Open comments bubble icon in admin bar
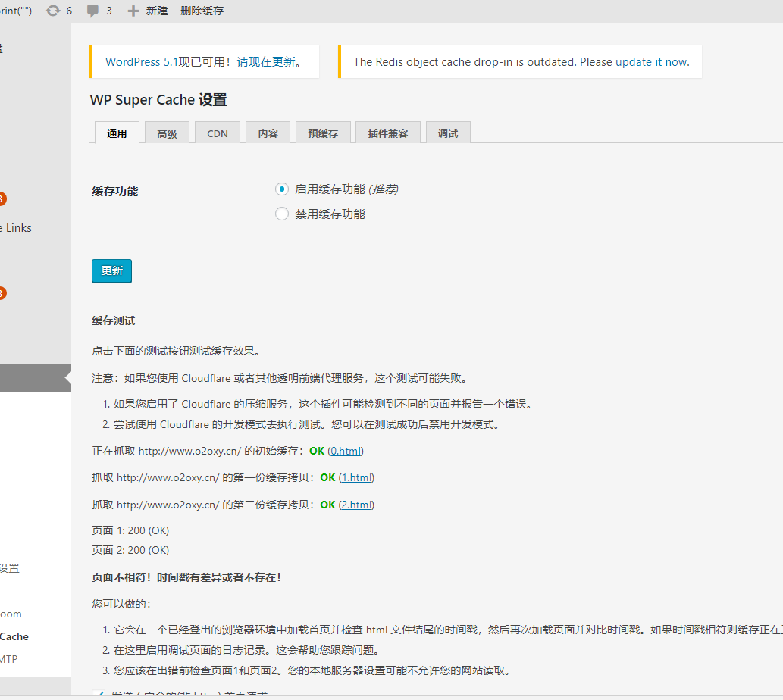 [x=92, y=11]
